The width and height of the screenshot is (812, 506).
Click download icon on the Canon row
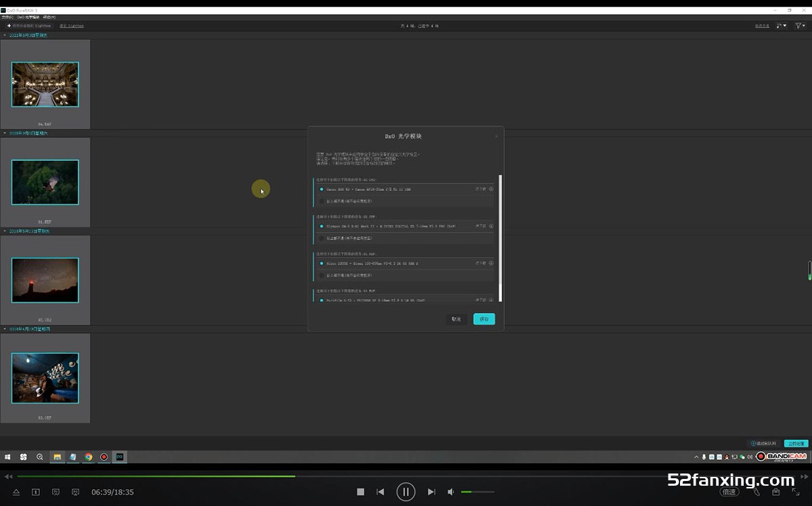click(491, 189)
